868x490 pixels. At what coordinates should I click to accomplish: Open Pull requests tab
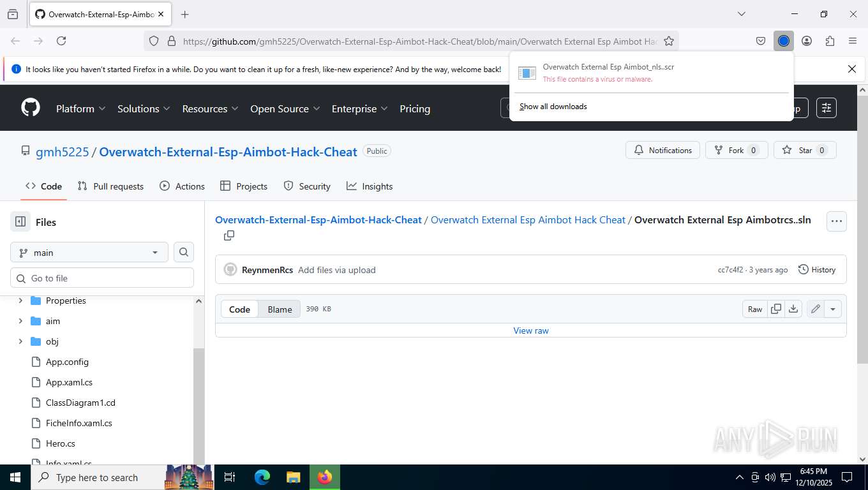point(110,186)
